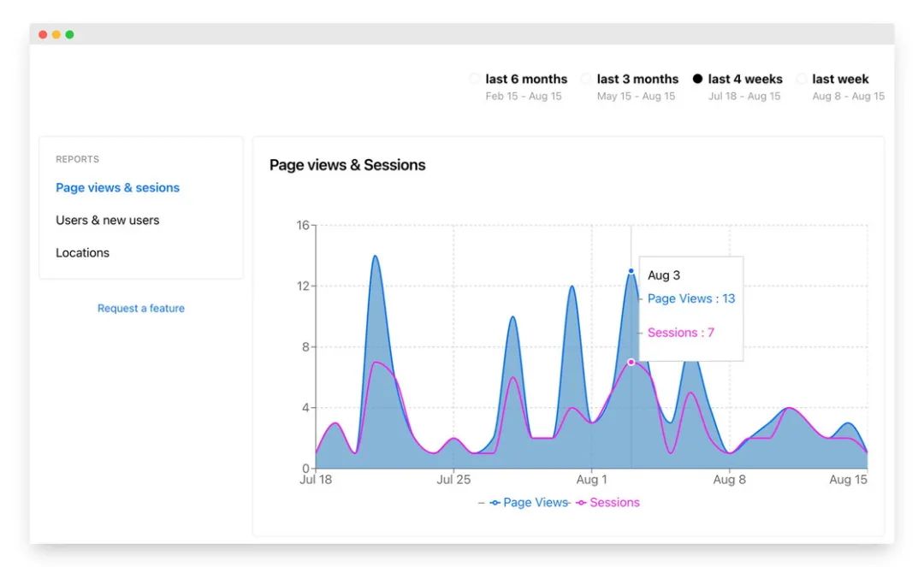Click the pink Sessions data point for Aug 3

[631, 362]
